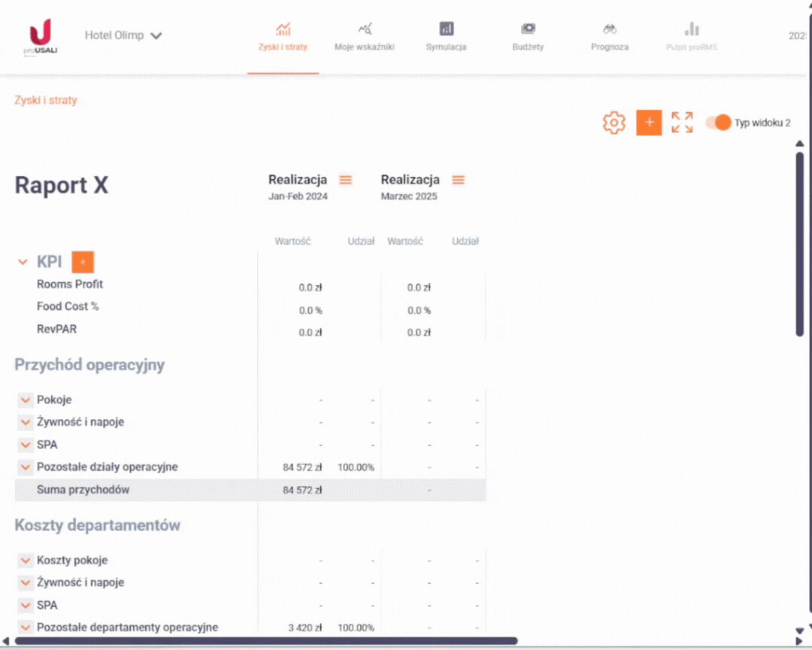The height and width of the screenshot is (650, 812).
Task: Go to Moje wskaźniki tab
Action: pos(365,37)
